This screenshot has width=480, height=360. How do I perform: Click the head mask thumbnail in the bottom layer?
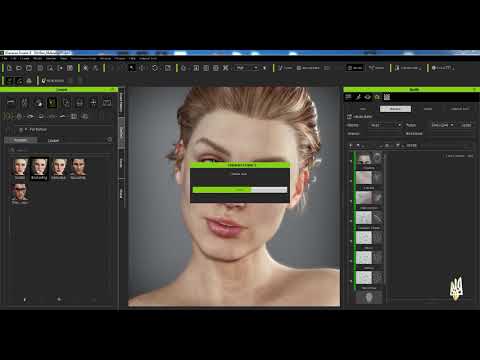click(x=369, y=297)
